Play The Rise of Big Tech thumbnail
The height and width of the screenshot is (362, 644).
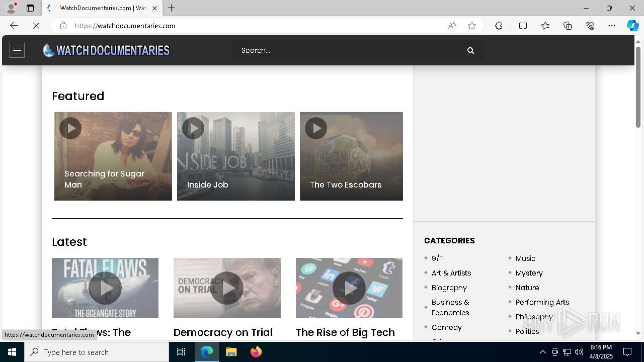(349, 288)
